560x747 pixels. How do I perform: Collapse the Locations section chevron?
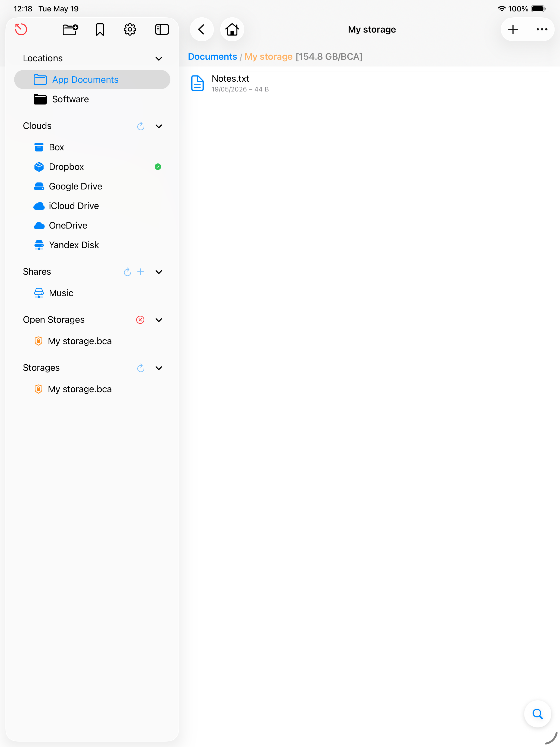coord(159,58)
